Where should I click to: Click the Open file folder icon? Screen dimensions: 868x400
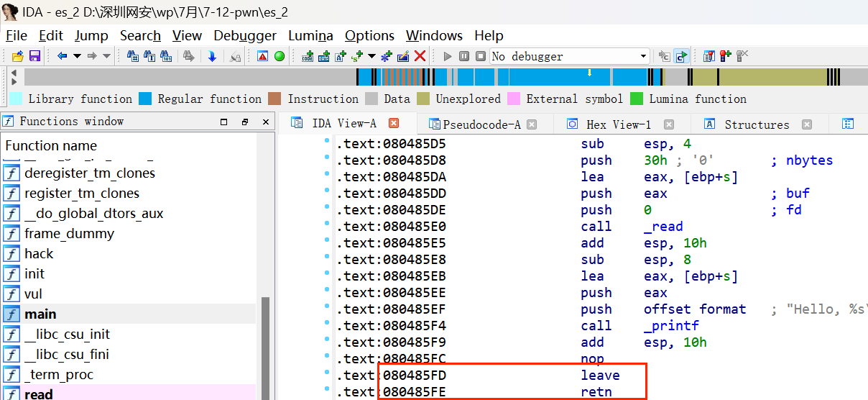(18, 56)
